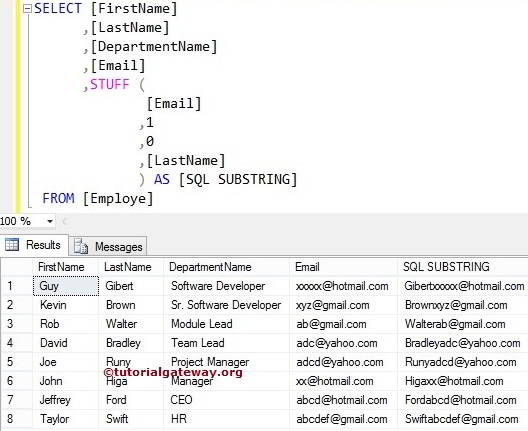Click the LastName cell Swift
Screen dimensions: 528x431
131,419
